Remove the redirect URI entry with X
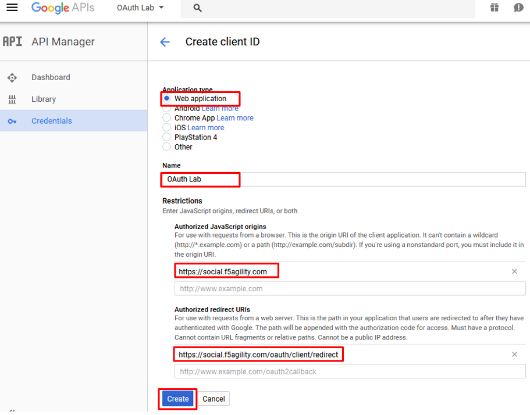530x415 pixels. (x=514, y=354)
